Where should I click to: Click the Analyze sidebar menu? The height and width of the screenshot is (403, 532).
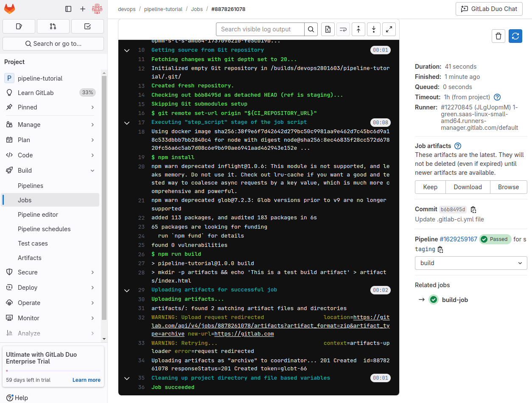pyautogui.click(x=51, y=333)
